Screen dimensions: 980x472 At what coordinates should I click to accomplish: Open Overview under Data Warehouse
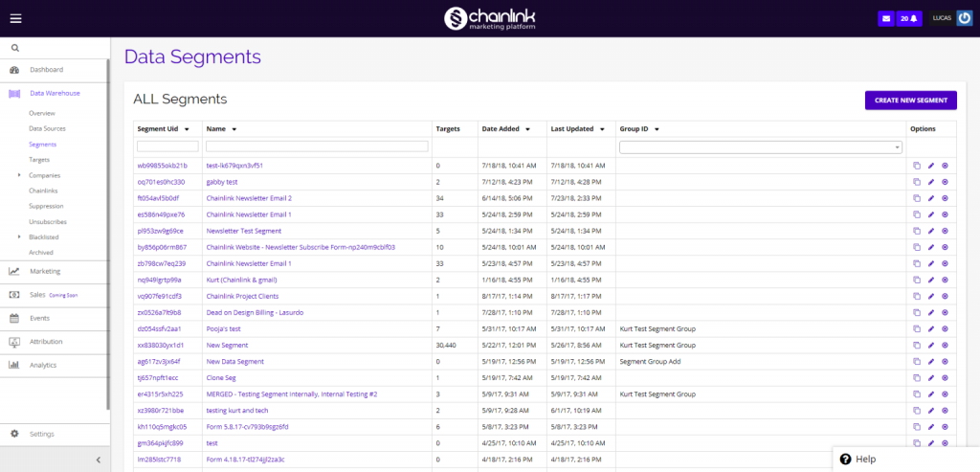(x=42, y=113)
